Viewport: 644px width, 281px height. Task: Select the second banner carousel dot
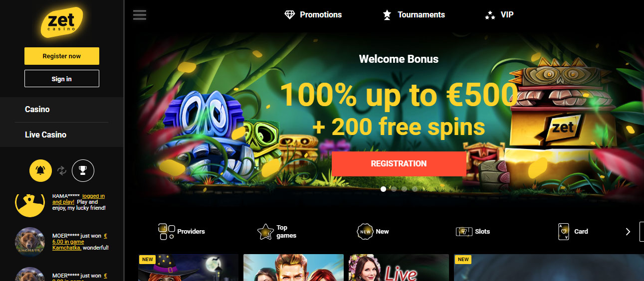point(394,189)
